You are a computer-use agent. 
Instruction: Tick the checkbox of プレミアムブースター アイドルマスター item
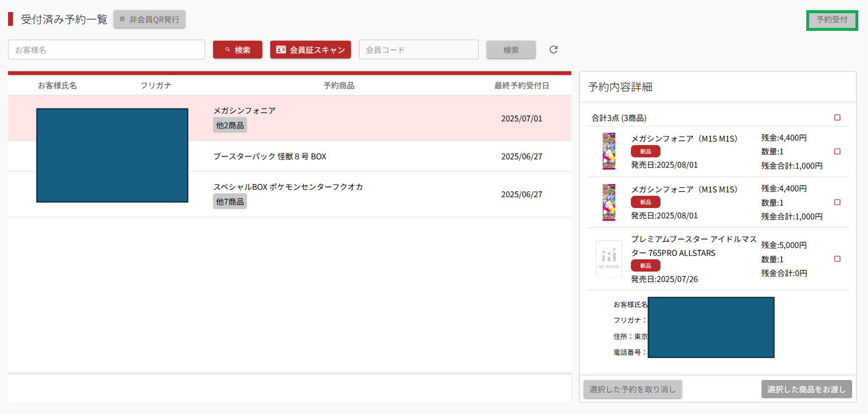click(x=838, y=259)
